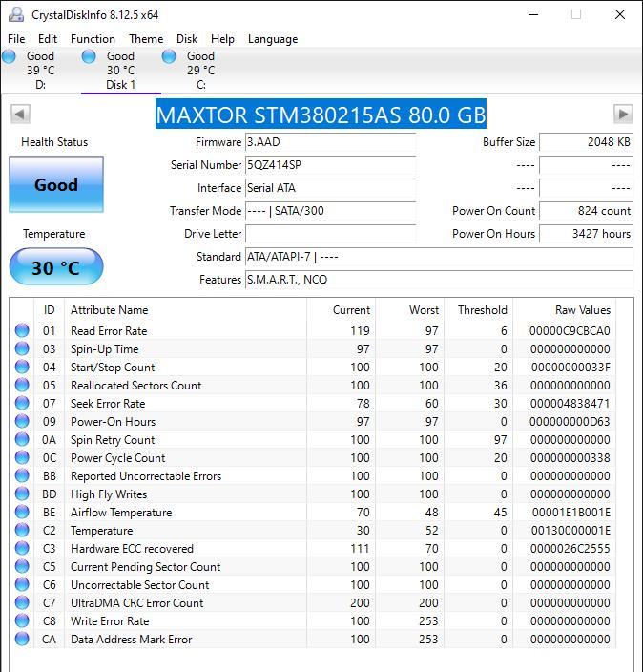Open the Function menu
Screen dimensions: 643x672
point(93,39)
